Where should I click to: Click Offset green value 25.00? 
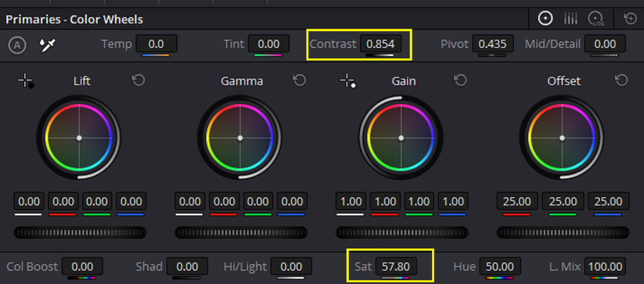pos(563,201)
